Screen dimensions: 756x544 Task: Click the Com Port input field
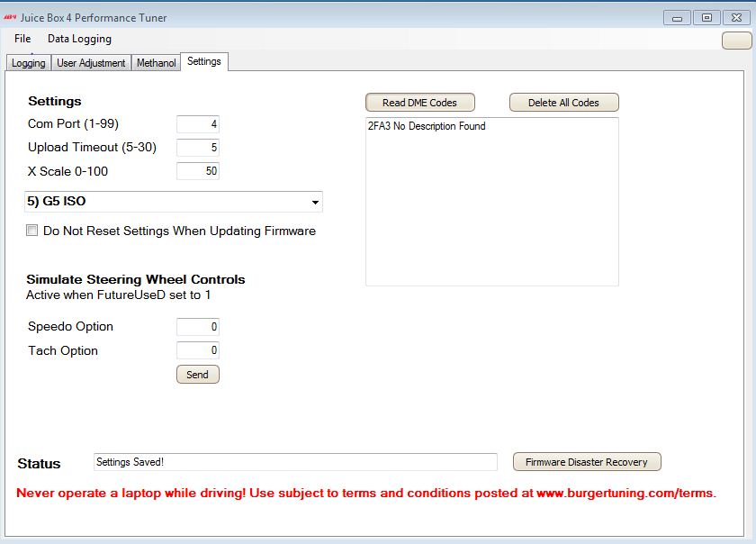[x=198, y=124]
